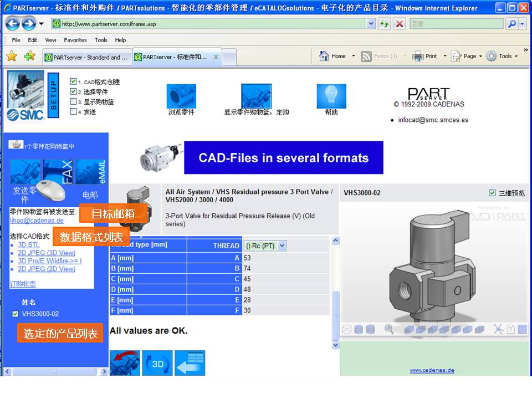Viewport: 532px width, 399px height.
Task: Open the THREAD Rc (PT) dropdown
Action: (282, 245)
